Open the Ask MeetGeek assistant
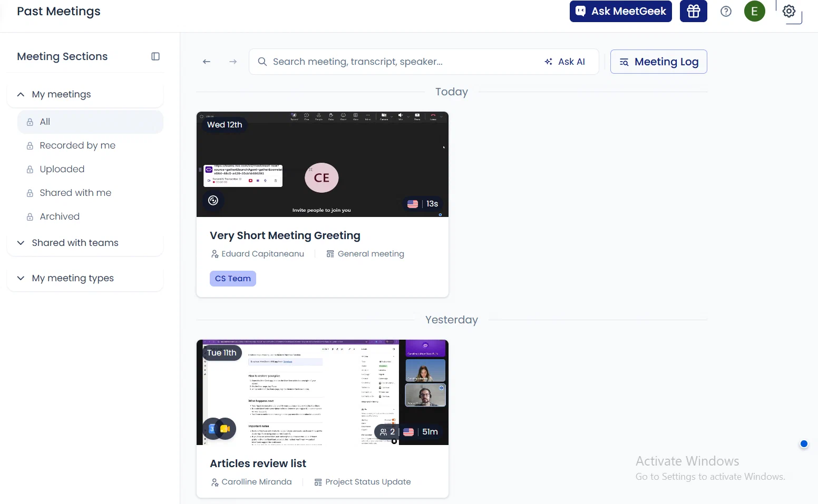This screenshot has width=818, height=504. pyautogui.click(x=620, y=11)
